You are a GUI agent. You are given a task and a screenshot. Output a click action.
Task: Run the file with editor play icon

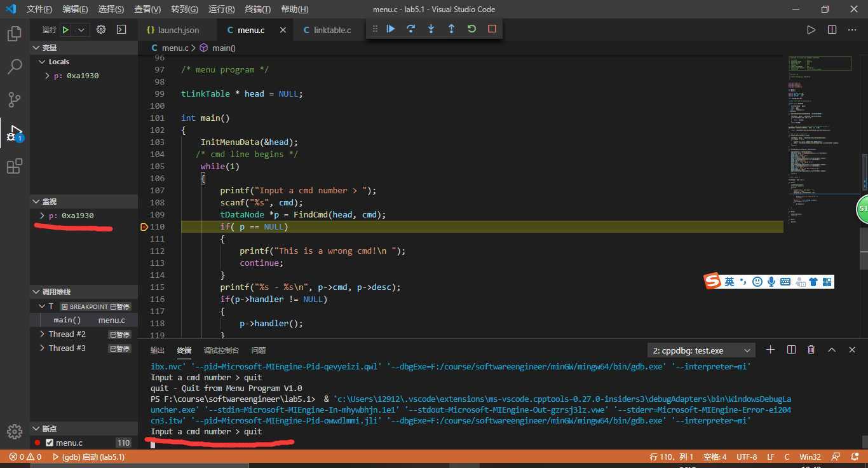coord(811,30)
